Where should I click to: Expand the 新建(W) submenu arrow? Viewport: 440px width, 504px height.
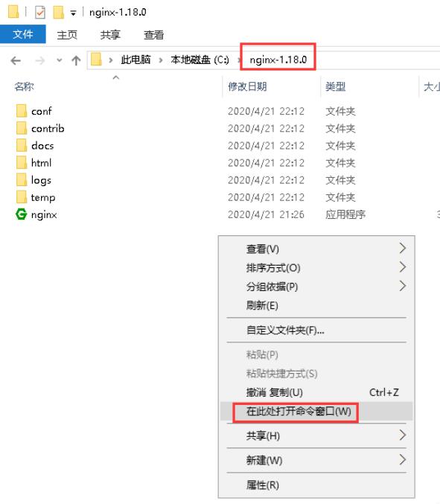click(x=402, y=459)
